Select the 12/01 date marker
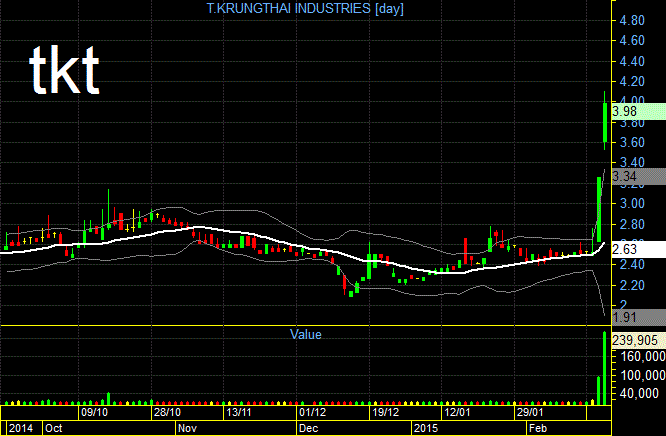666x436 pixels. click(457, 412)
